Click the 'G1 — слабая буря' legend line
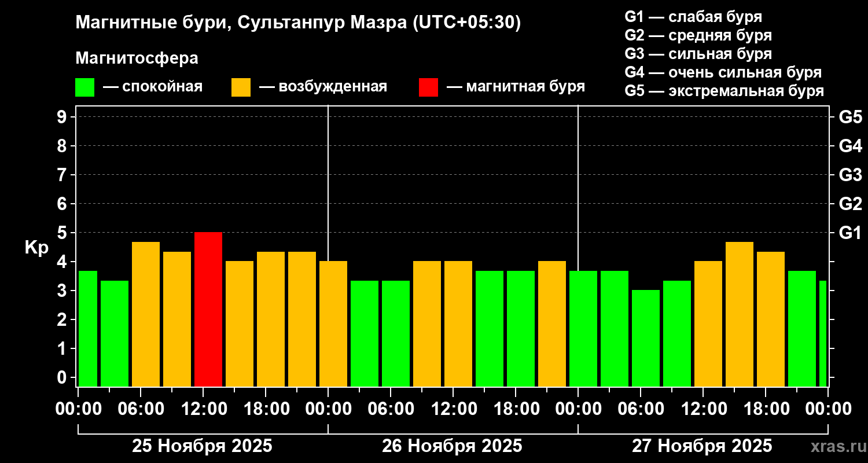868x463 pixels. [x=693, y=17]
